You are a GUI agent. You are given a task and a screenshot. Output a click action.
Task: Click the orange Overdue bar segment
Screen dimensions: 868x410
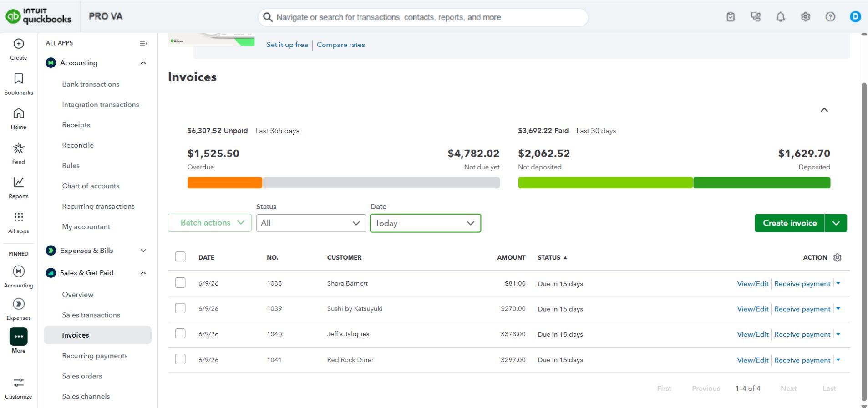[x=225, y=183]
